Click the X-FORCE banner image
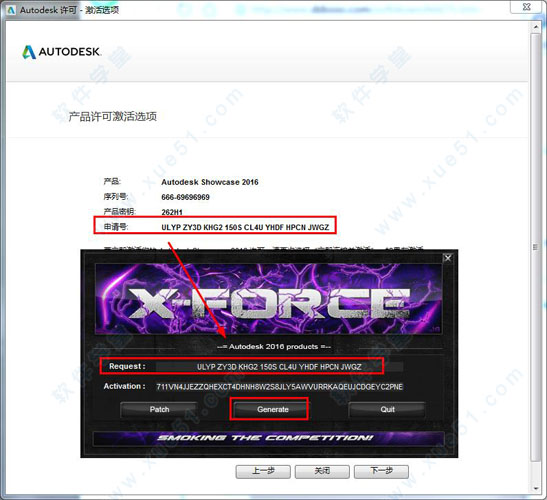The width and height of the screenshot is (547, 500). [x=268, y=299]
